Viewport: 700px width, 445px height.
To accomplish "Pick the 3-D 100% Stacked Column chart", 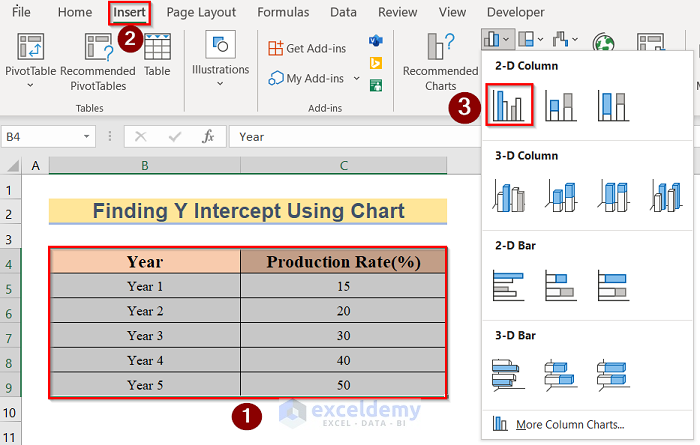I will point(613,195).
